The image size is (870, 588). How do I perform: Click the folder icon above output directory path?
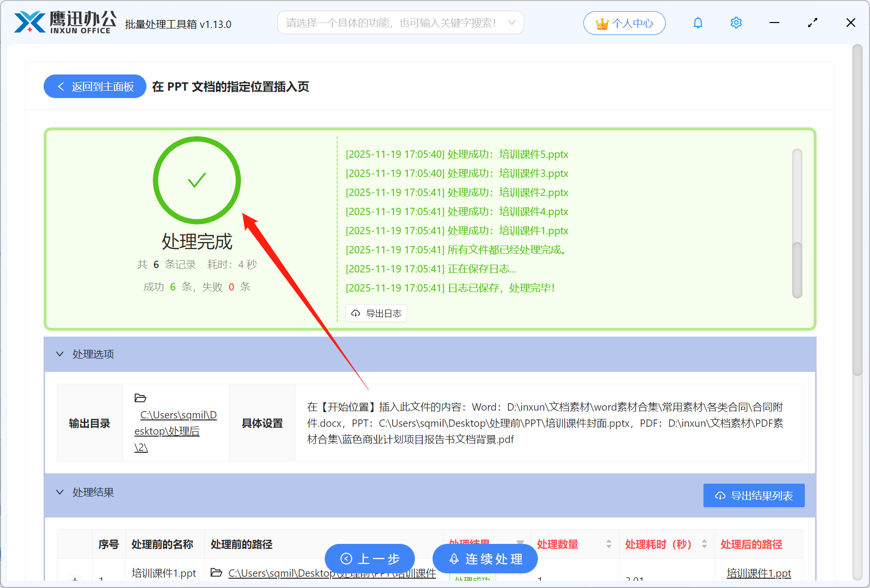tap(141, 397)
